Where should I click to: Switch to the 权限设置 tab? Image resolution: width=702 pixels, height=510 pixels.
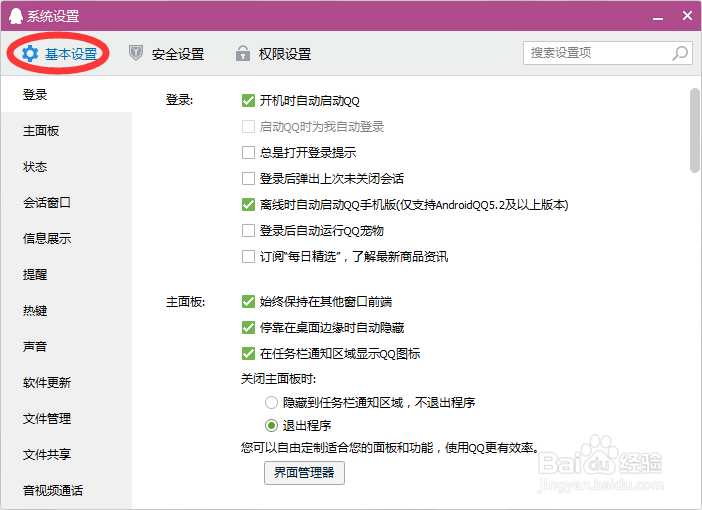click(274, 54)
